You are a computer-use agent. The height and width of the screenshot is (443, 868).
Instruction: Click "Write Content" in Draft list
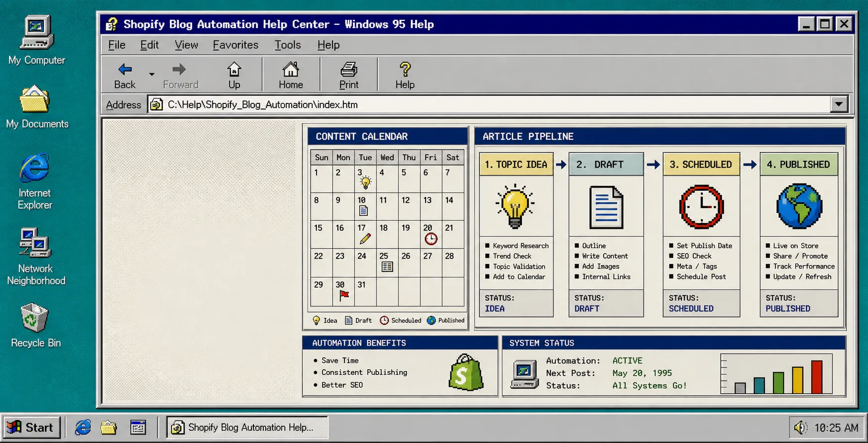coord(605,256)
